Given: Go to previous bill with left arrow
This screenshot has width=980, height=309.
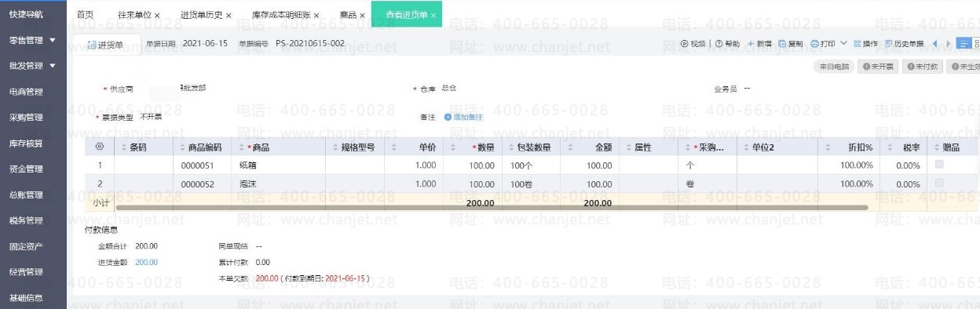Looking at the screenshot, I should coord(935,44).
